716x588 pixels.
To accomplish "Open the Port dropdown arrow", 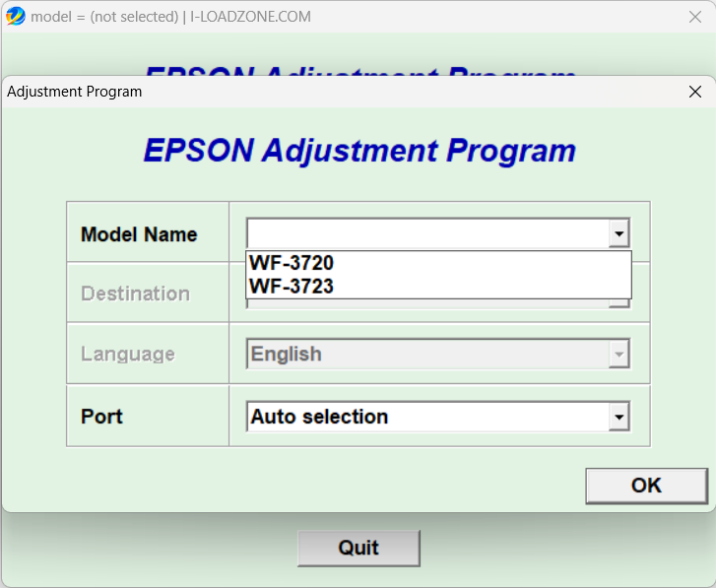I will [618, 417].
